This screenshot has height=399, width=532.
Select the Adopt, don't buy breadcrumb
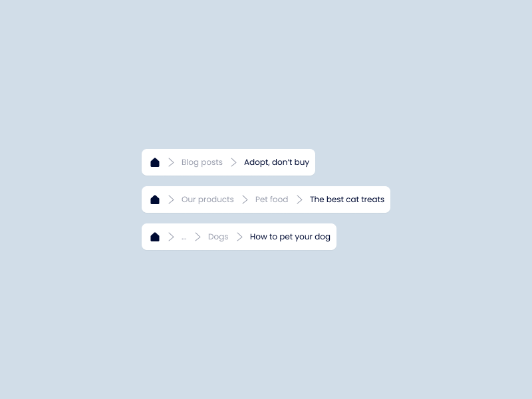pyautogui.click(x=277, y=162)
